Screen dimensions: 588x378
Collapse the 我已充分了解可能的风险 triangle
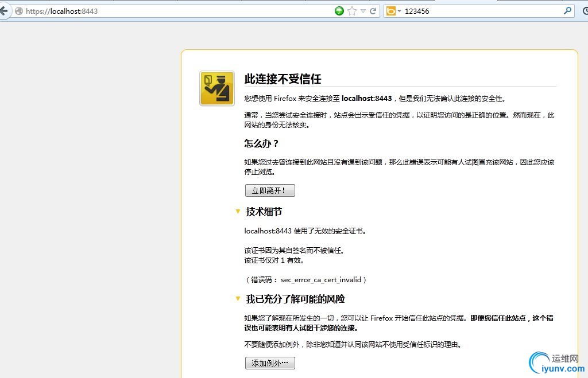[238, 299]
